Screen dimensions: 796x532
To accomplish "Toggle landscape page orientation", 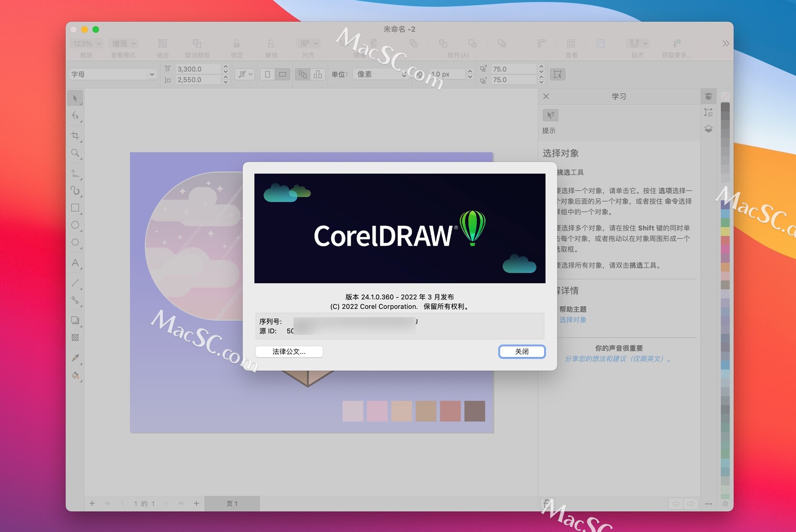I will click(x=282, y=74).
